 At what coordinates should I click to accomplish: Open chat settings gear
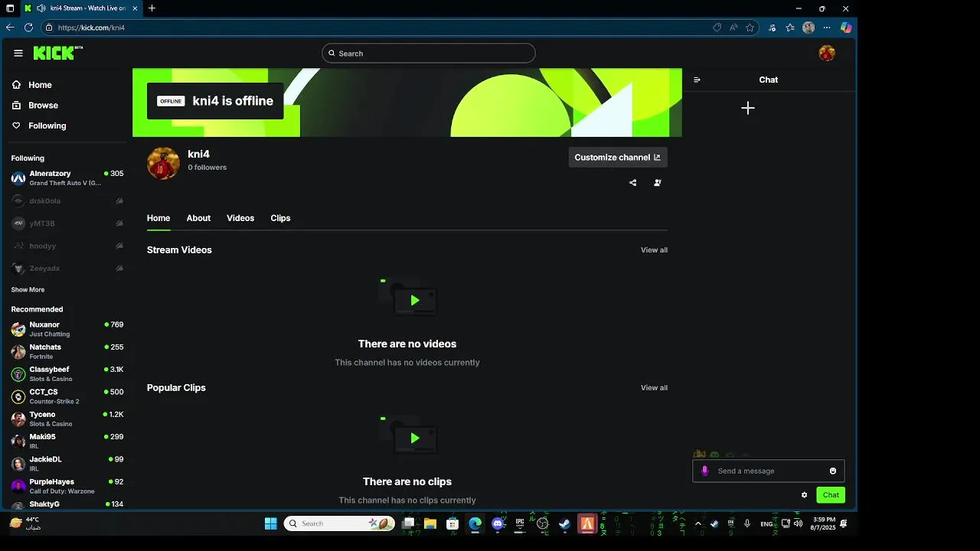coord(804,495)
